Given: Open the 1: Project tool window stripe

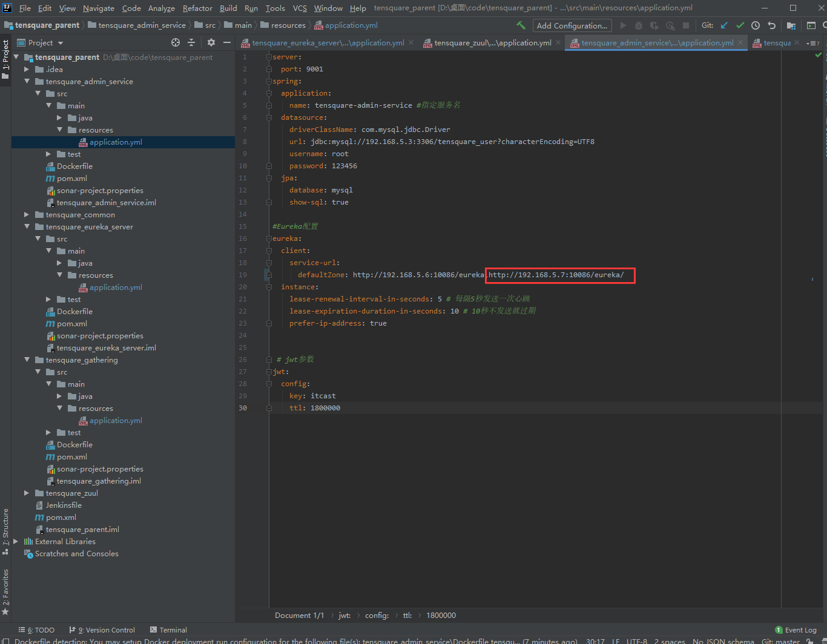Looking at the screenshot, I should 5,60.
